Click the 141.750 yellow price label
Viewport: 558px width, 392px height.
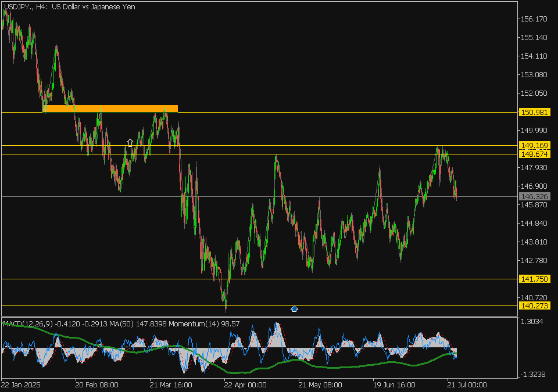535,279
